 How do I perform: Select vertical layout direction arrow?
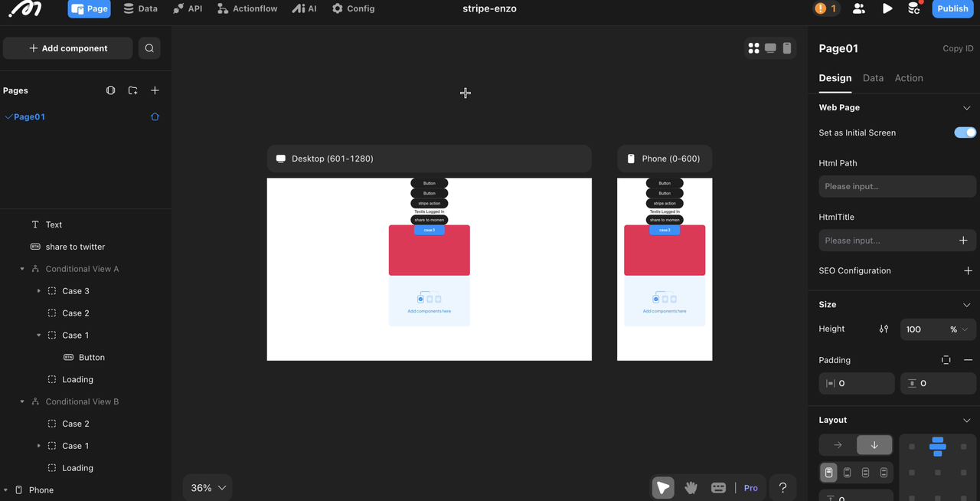[874, 445]
